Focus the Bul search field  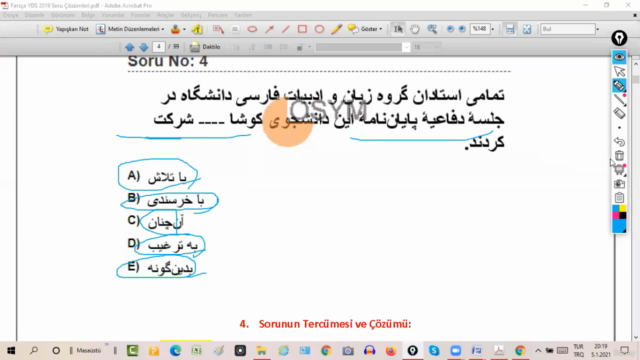[568, 29]
